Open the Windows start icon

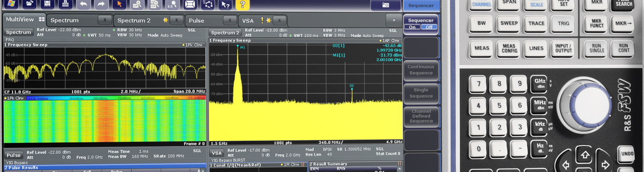click(11, 4)
